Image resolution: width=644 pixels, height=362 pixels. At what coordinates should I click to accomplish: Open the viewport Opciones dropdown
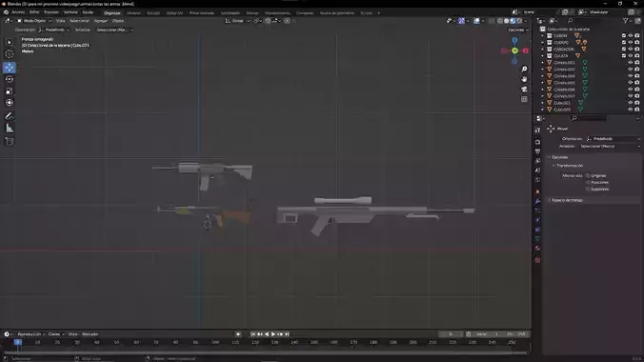click(x=518, y=30)
